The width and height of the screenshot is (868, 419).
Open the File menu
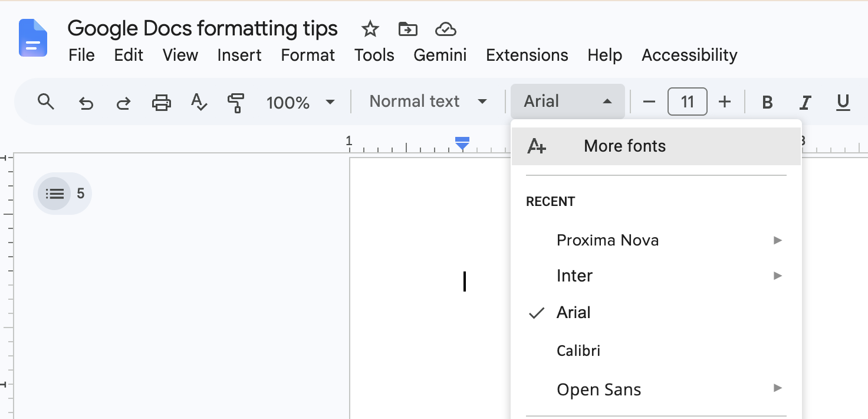[81, 55]
